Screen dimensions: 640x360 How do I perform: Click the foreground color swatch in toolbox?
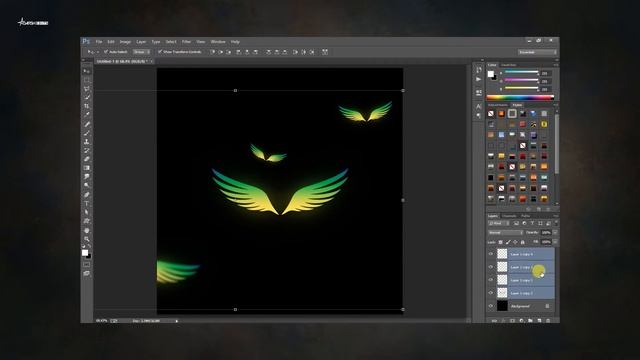[85, 253]
